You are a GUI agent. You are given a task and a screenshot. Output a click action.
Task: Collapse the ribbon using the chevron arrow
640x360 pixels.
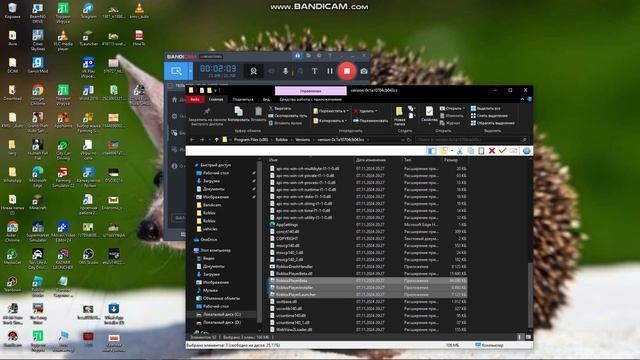pos(522,99)
